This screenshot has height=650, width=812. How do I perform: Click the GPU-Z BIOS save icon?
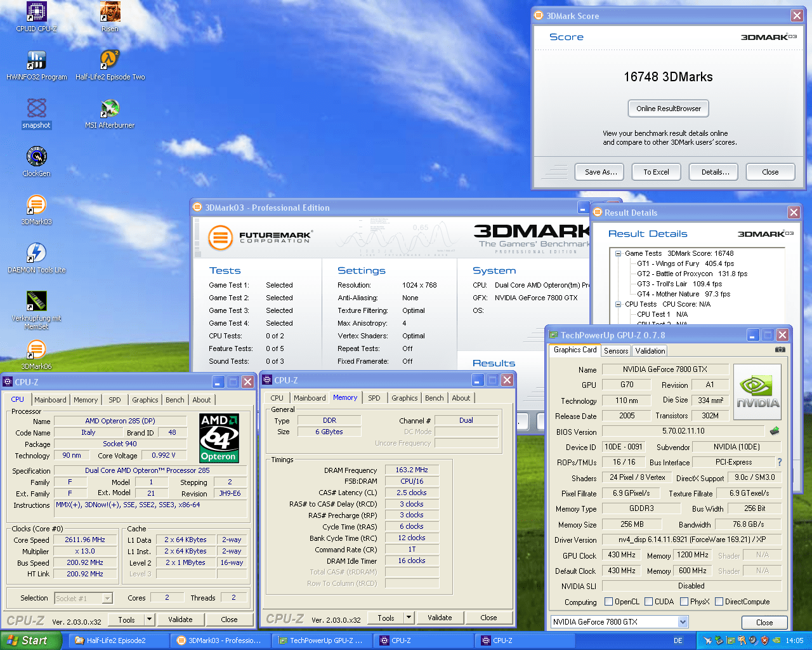(774, 431)
